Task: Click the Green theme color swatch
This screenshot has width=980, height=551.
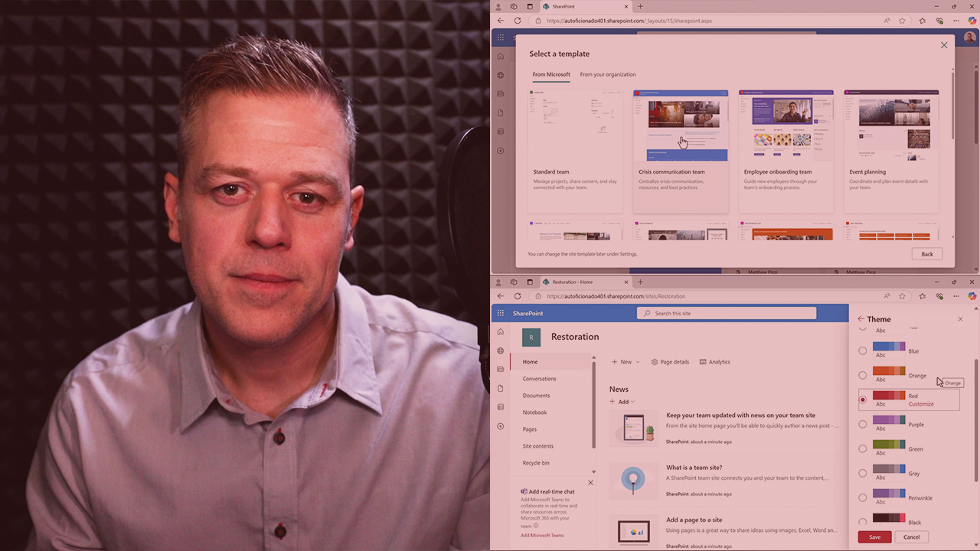Action: pos(888,444)
